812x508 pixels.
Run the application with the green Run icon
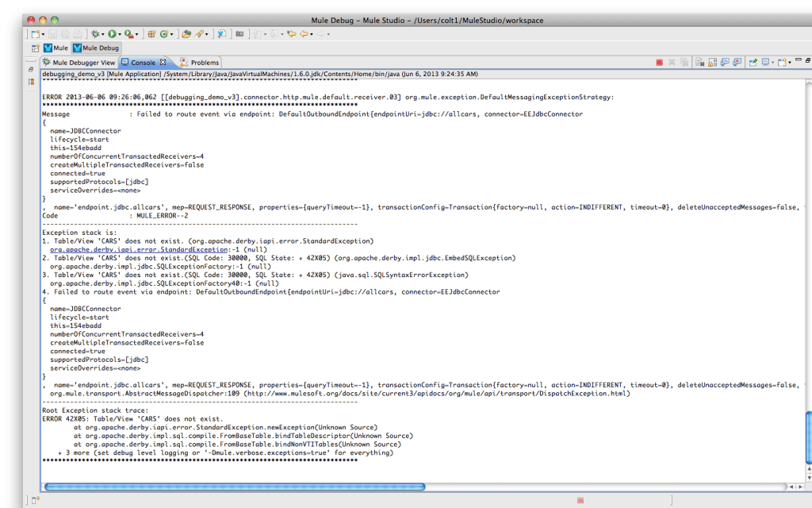[111, 34]
